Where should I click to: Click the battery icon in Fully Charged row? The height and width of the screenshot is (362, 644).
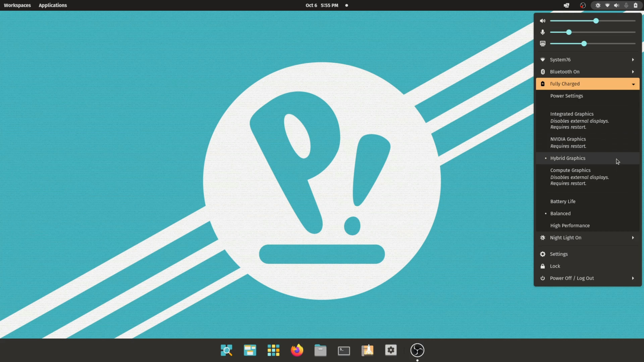pos(543,84)
